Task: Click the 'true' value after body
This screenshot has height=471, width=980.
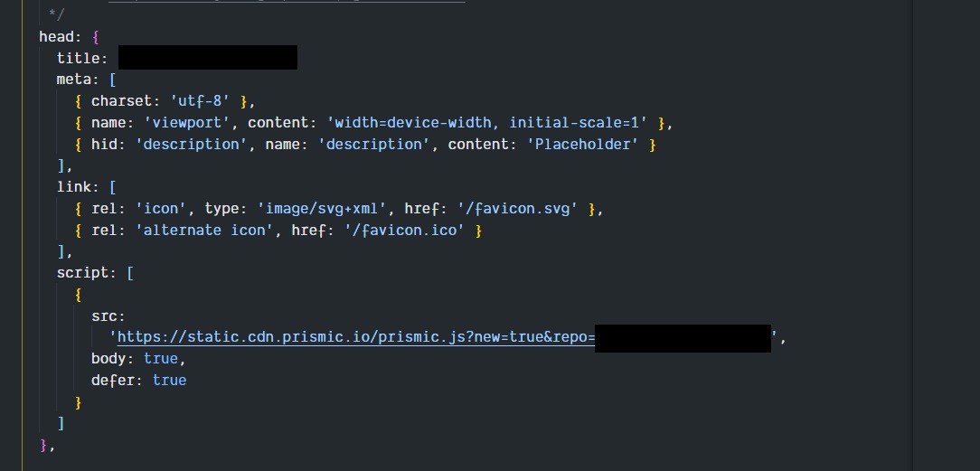Action: pyautogui.click(x=161, y=359)
